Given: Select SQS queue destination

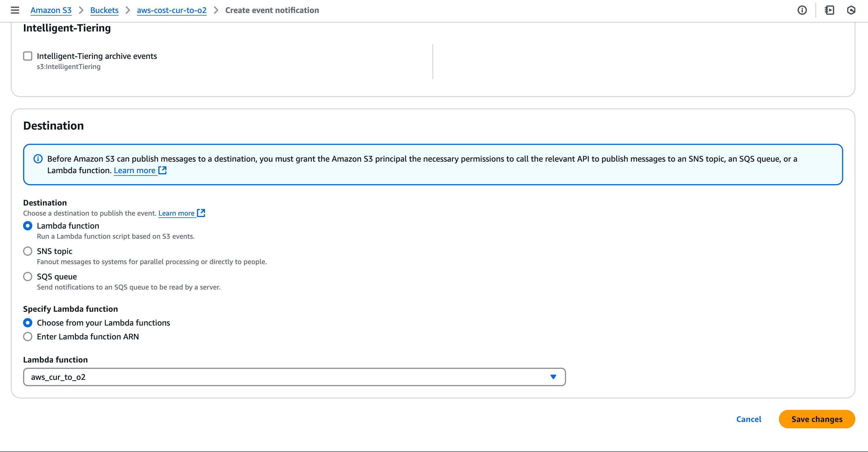Looking at the screenshot, I should [x=28, y=277].
